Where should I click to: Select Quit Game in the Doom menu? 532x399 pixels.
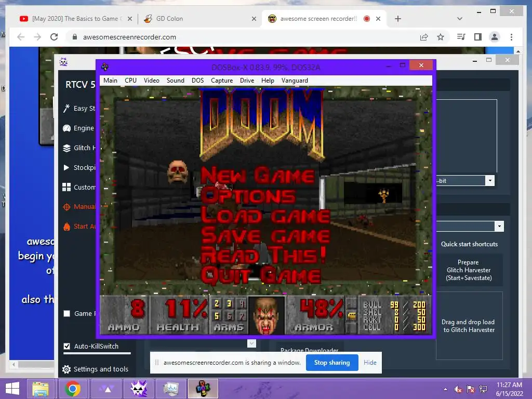(x=261, y=275)
